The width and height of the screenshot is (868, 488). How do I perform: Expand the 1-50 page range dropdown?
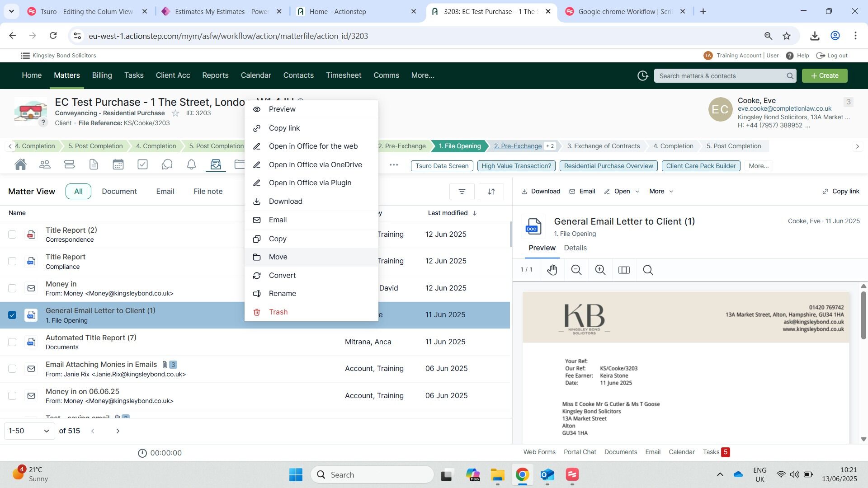(x=29, y=431)
